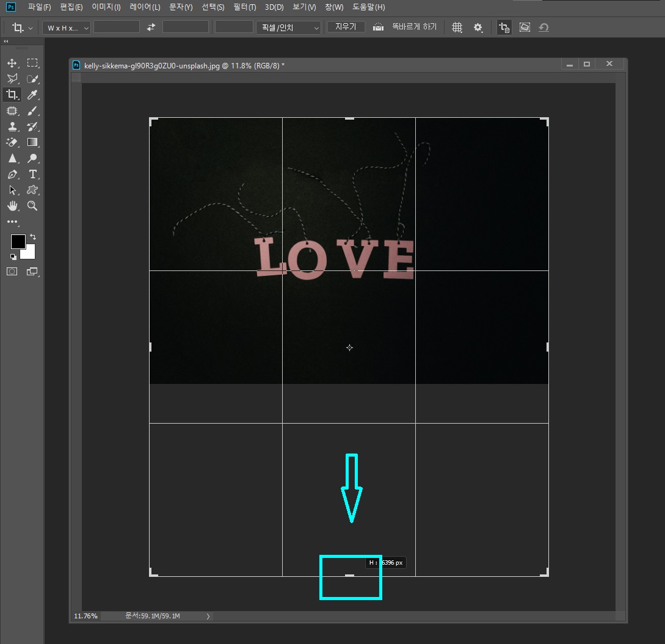Expand the status bar info arrow
The image size is (665, 644).
(208, 616)
